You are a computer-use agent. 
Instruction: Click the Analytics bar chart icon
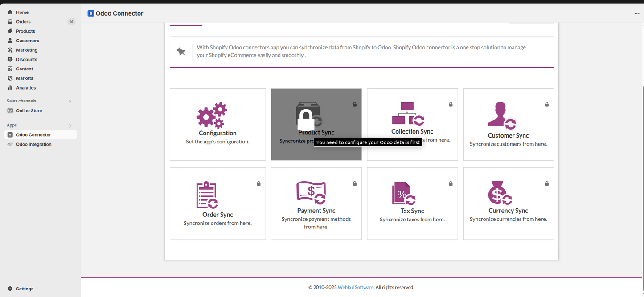(10, 88)
